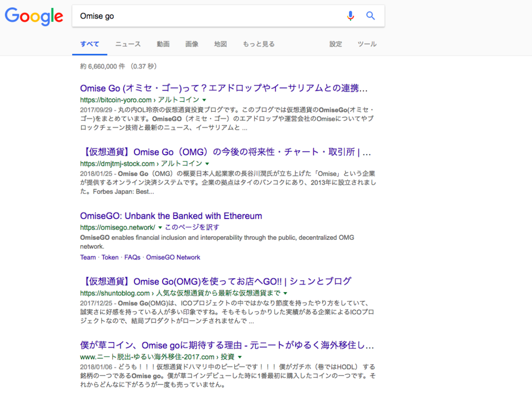Expand dropdown arrow beside shuntoblog.com URL
Screen dimensions: 532x393
tap(285, 293)
